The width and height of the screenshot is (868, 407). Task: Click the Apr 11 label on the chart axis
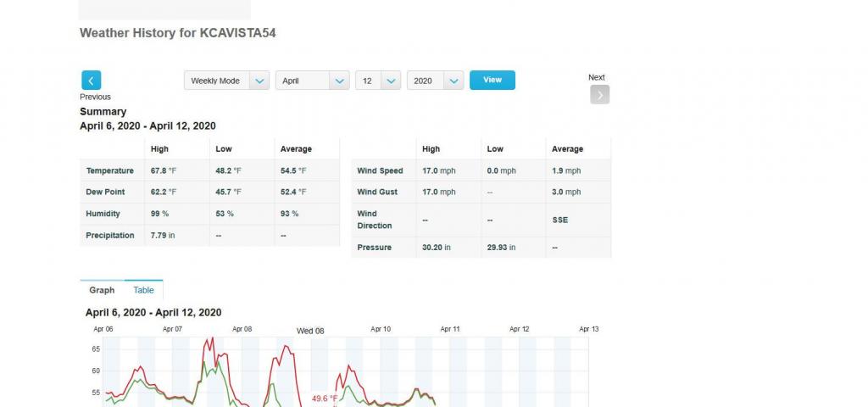coord(450,329)
